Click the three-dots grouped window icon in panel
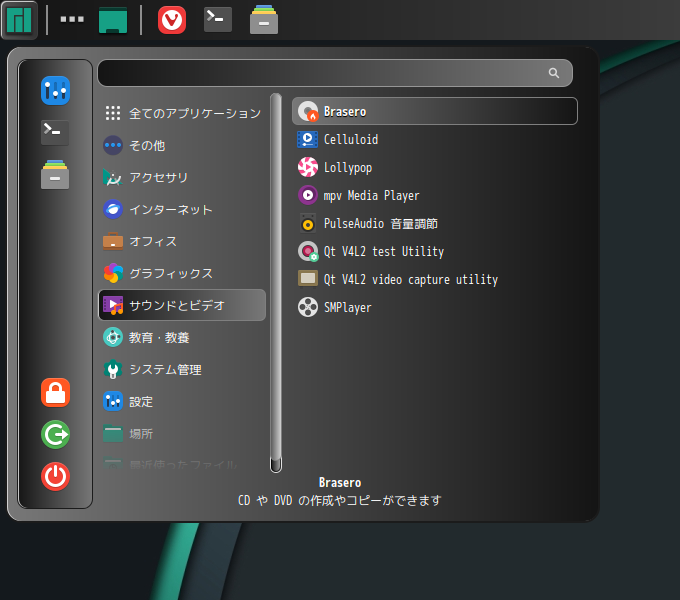 pyautogui.click(x=72, y=19)
